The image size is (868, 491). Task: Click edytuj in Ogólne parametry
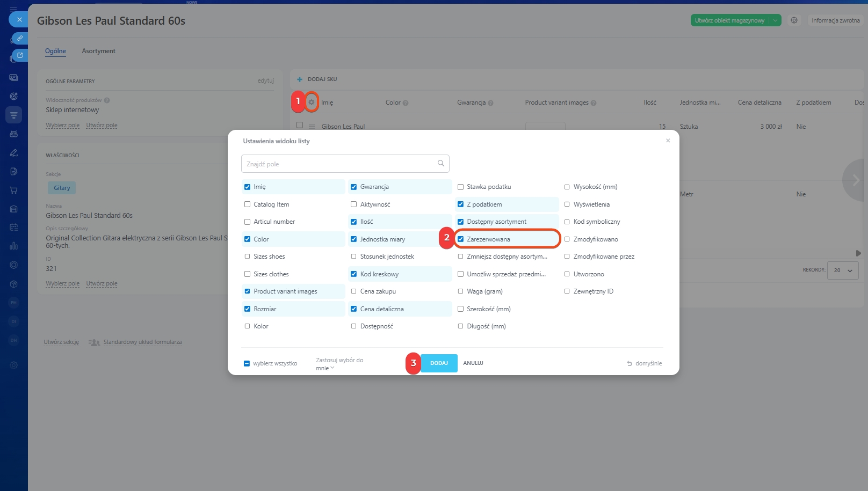[x=265, y=80]
